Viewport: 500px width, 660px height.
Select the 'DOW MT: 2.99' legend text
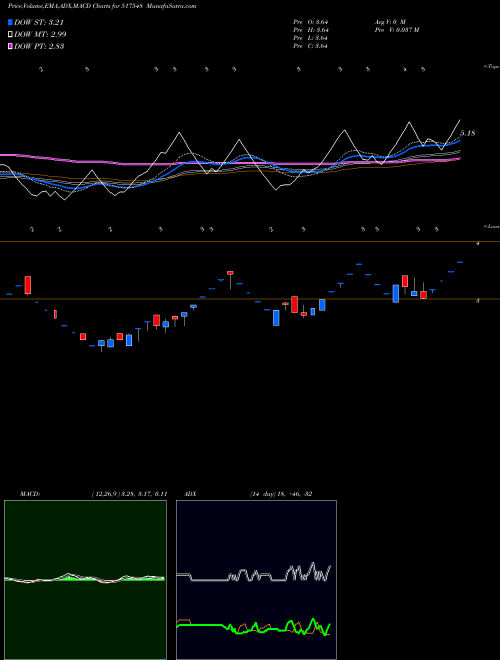tap(40, 34)
